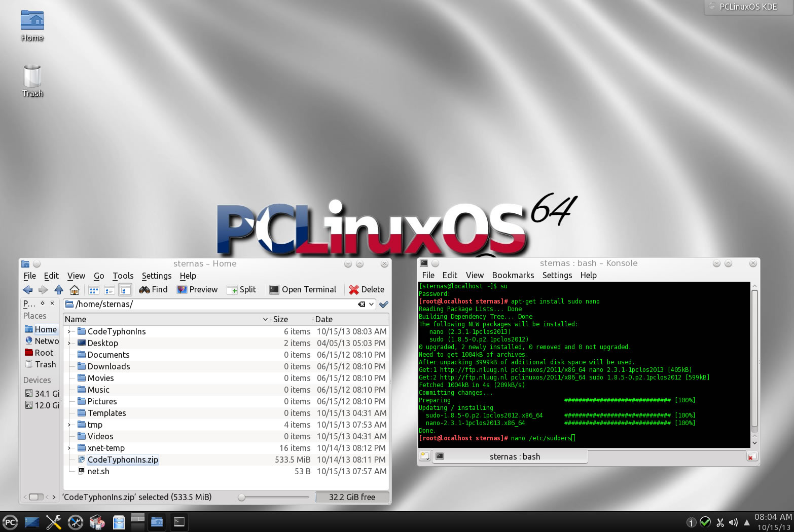Click the blue checkmark beside location bar
The width and height of the screenshot is (794, 532).
384,305
